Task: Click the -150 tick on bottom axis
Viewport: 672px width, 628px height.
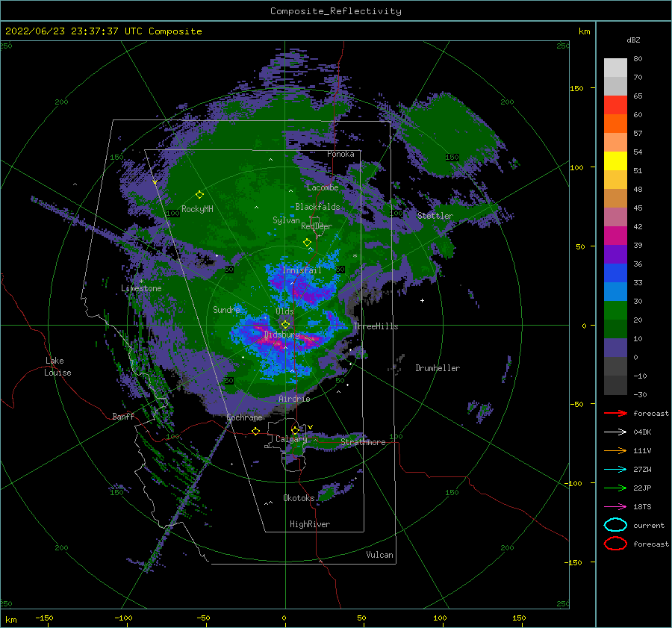Action: (x=44, y=618)
